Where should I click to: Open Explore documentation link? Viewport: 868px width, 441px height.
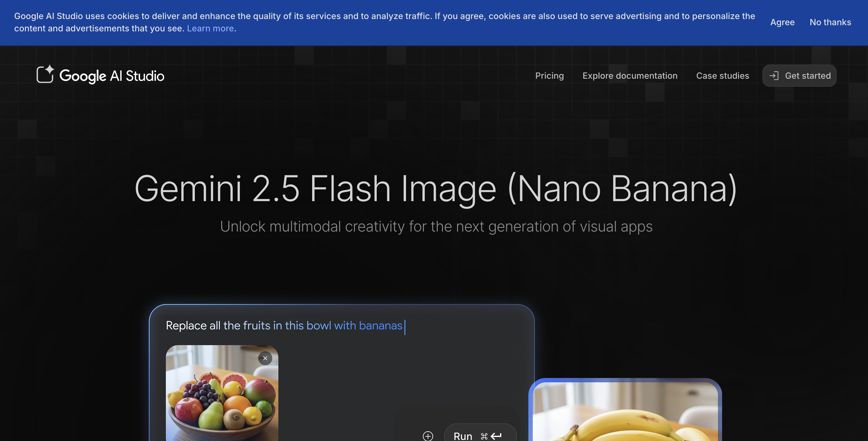630,76
